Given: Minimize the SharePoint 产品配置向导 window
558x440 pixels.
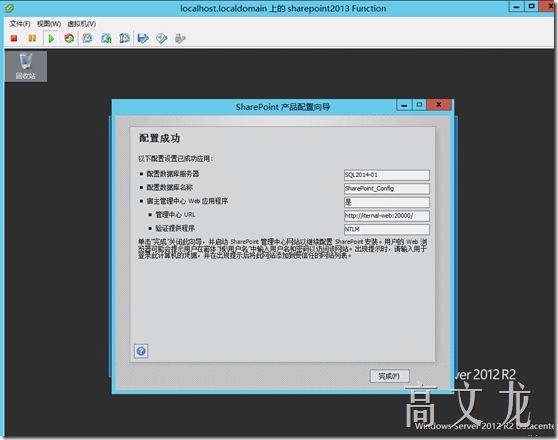Looking at the screenshot, I should 404,105.
